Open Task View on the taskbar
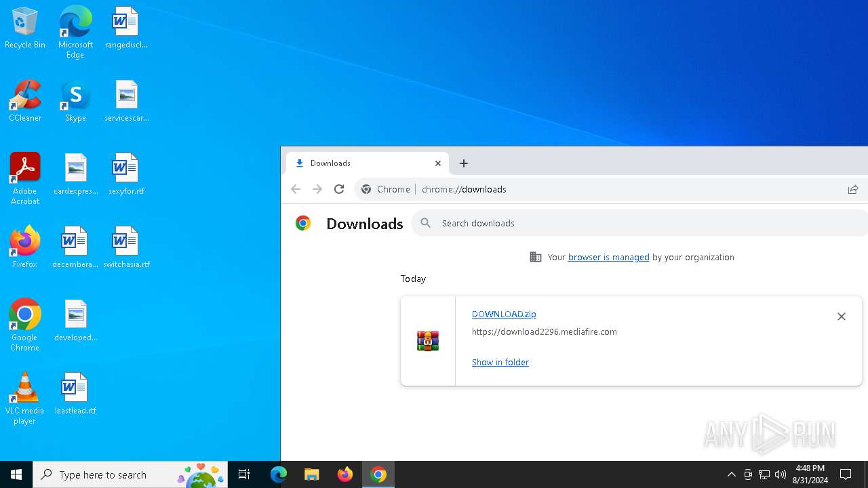The height and width of the screenshot is (488, 868). click(244, 474)
